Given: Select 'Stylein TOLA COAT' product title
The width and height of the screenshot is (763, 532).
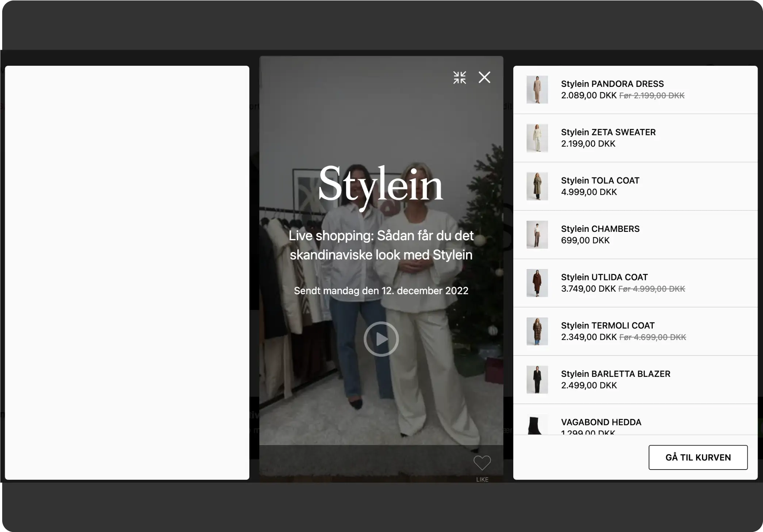Looking at the screenshot, I should pyautogui.click(x=600, y=180).
